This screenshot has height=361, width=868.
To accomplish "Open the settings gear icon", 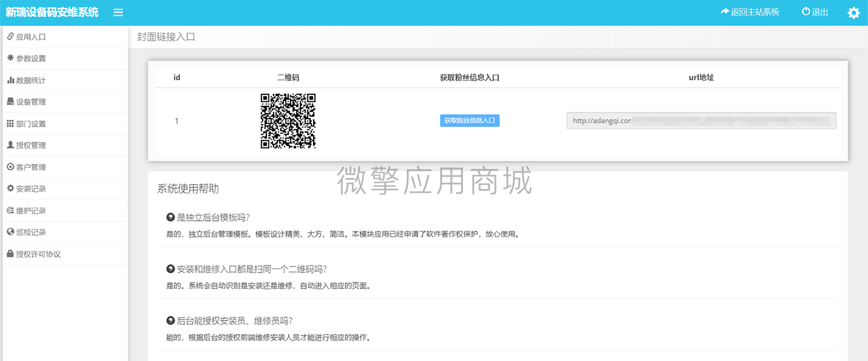I will [x=854, y=13].
